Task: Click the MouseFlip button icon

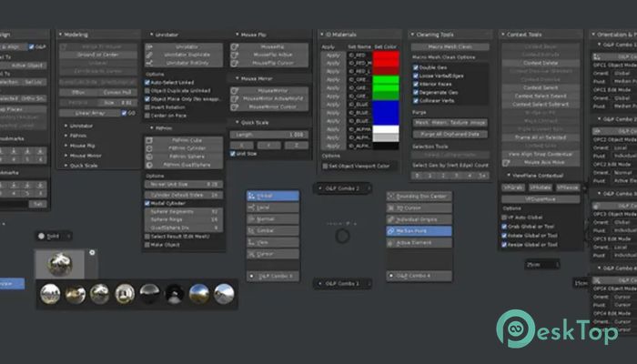Action: coord(235,47)
